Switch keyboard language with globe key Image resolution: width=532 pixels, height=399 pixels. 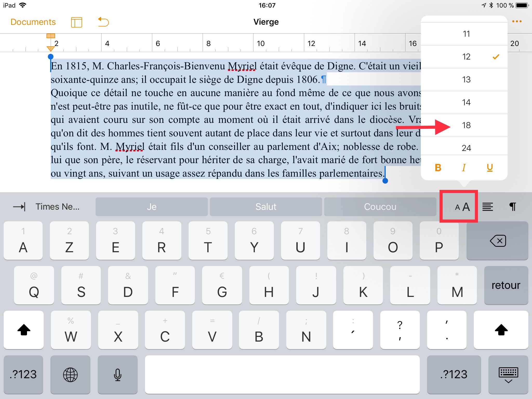(70, 375)
